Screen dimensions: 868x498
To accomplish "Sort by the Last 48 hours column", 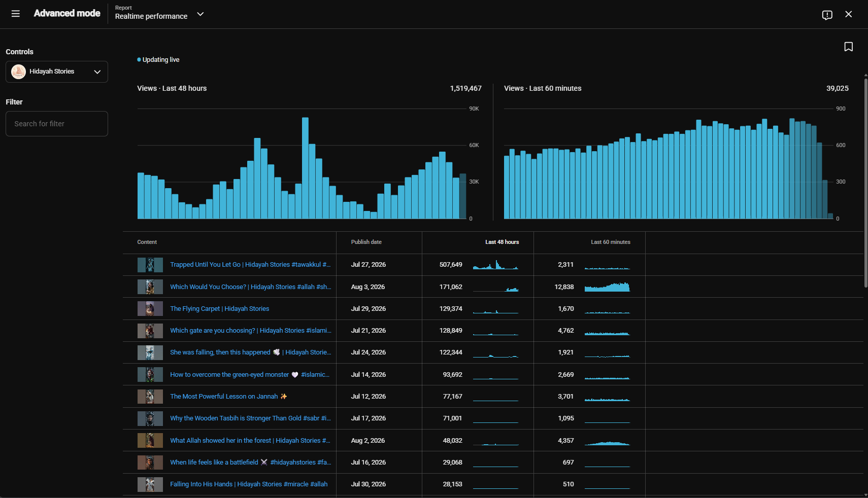I will click(x=502, y=242).
